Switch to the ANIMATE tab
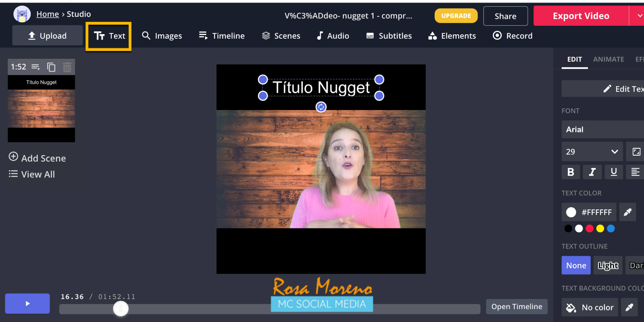This screenshot has height=322, width=644. pos(608,59)
